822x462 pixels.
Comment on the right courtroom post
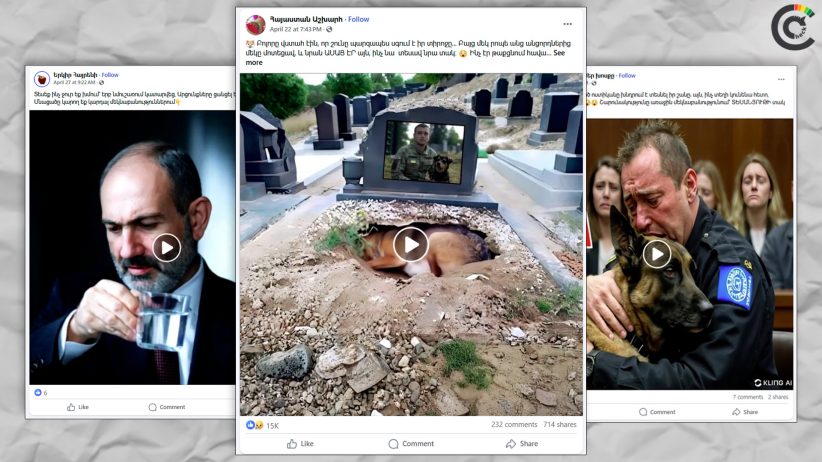[x=657, y=412]
